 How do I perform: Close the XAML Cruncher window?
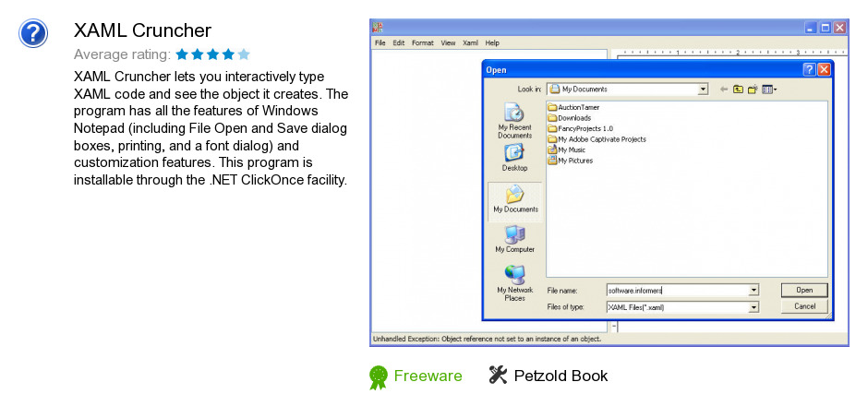tap(839, 28)
